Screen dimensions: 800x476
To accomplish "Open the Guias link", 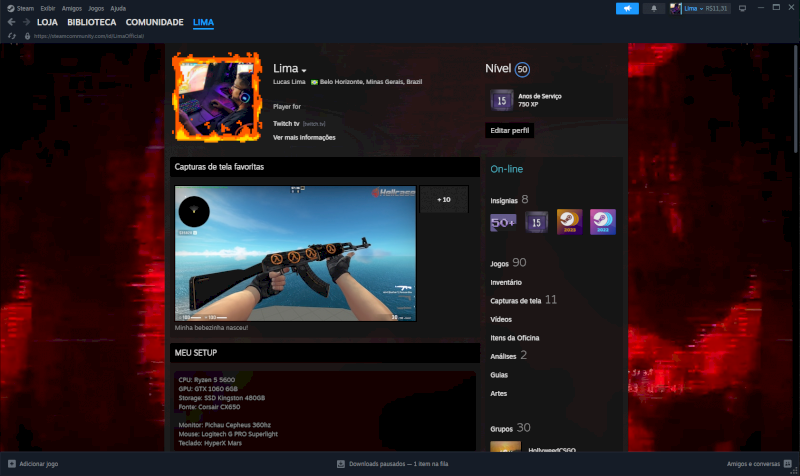I will click(499, 375).
